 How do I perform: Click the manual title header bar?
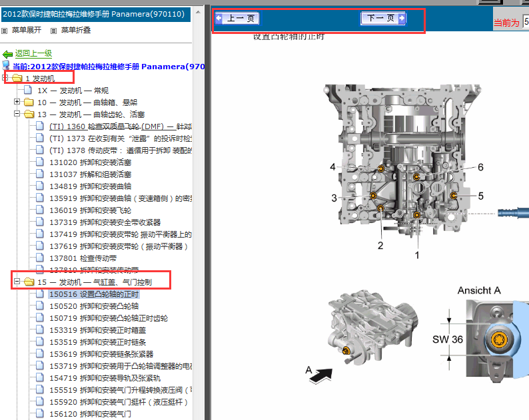pos(96,15)
